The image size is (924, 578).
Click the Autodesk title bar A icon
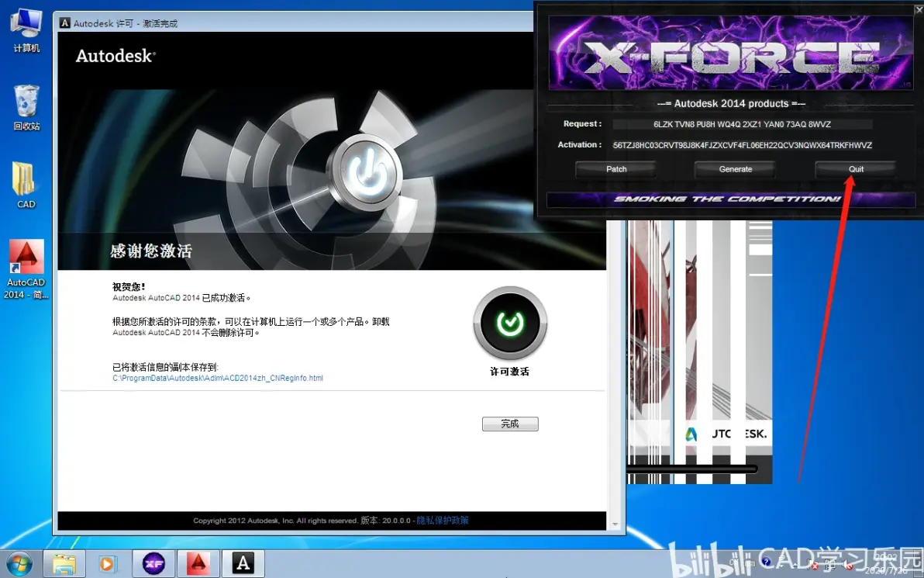click(x=65, y=23)
